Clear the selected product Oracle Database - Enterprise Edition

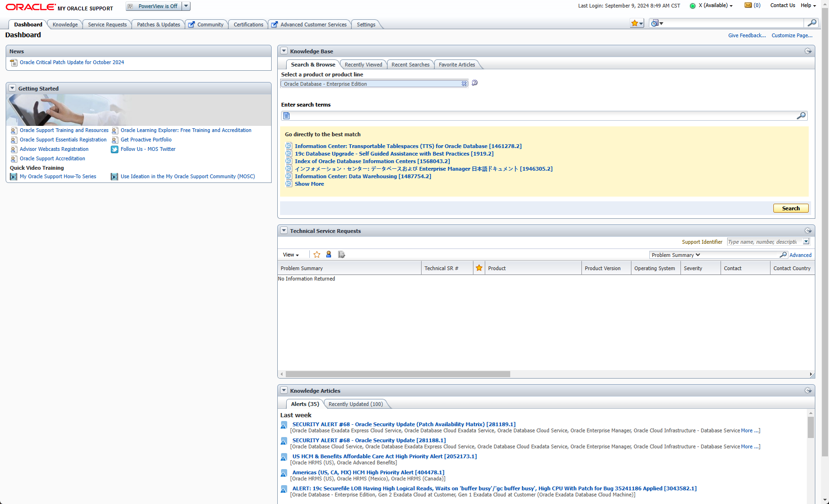coord(464,83)
